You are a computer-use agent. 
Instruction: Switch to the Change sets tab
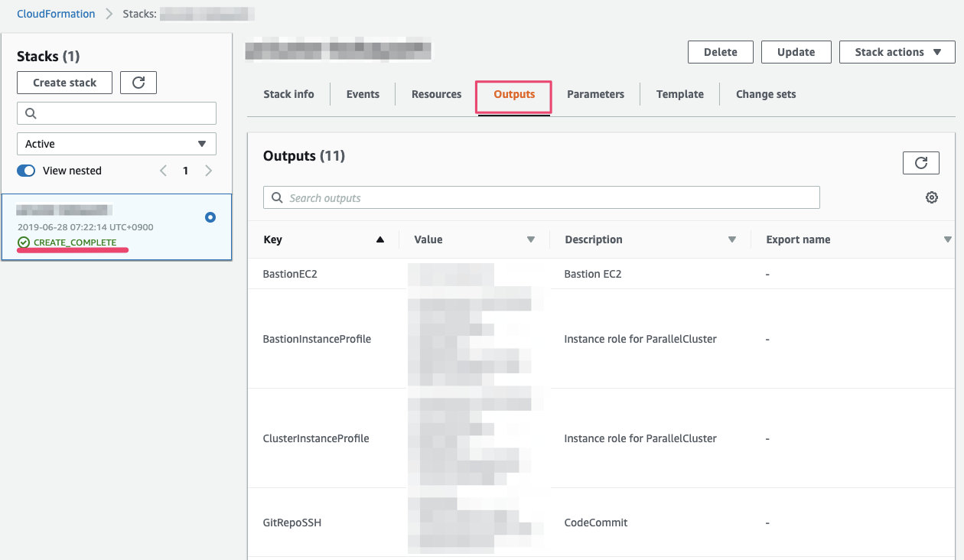(x=766, y=94)
